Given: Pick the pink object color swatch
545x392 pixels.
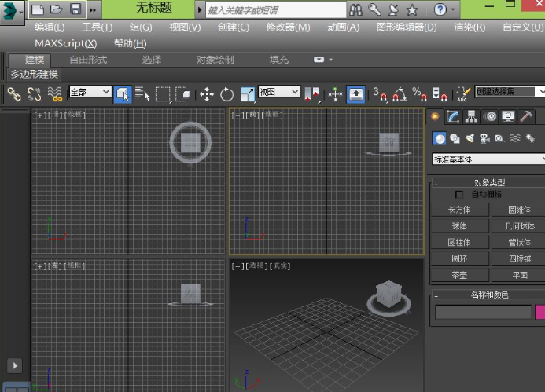Looking at the screenshot, I should pos(540,312).
